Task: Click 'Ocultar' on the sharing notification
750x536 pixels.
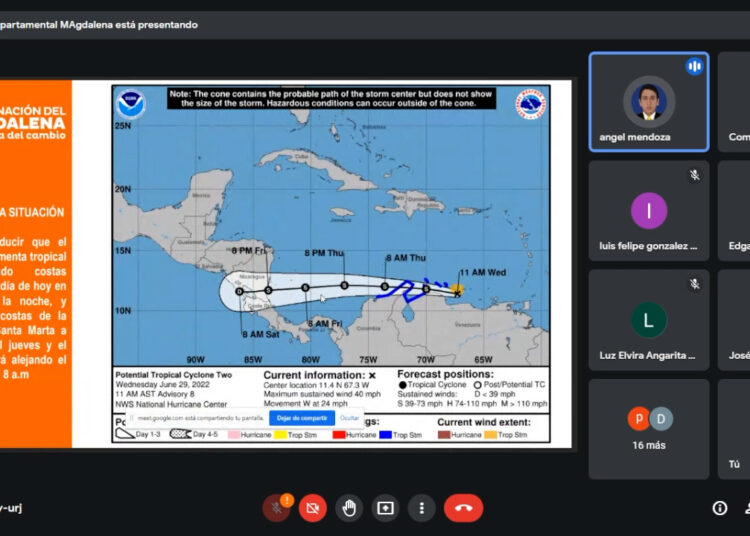Action: click(x=349, y=418)
